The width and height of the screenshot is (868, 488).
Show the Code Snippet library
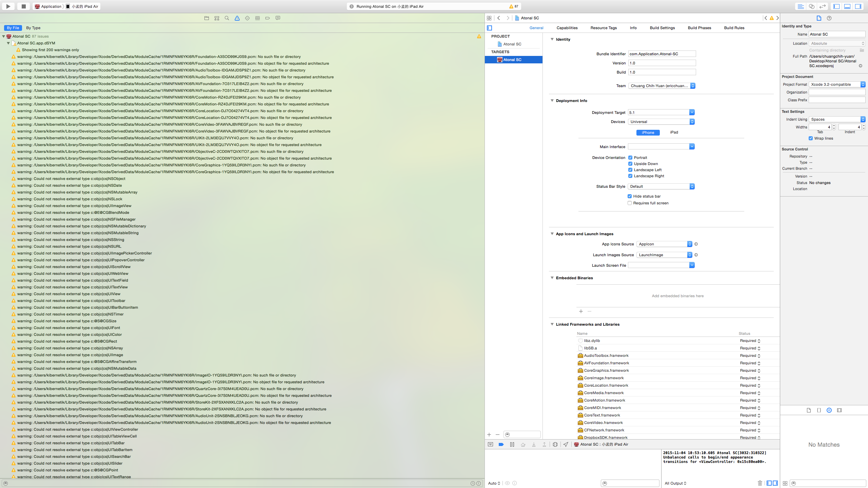[x=819, y=410]
